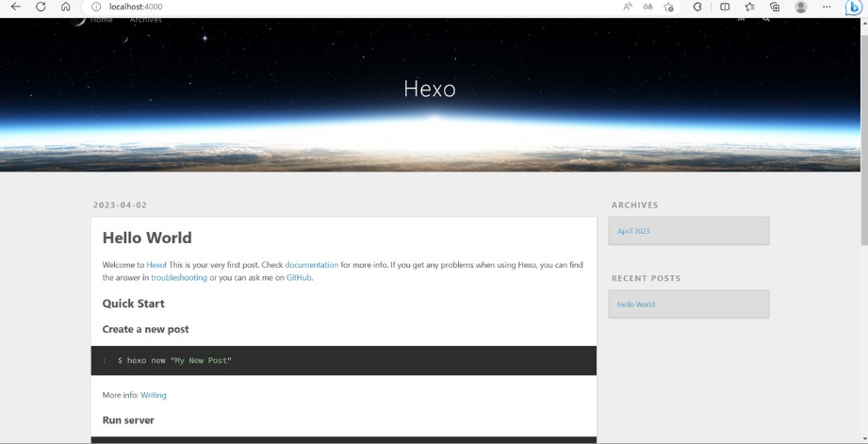Click the Writing link under More info
Screen dimensions: 868x444
pos(154,395)
